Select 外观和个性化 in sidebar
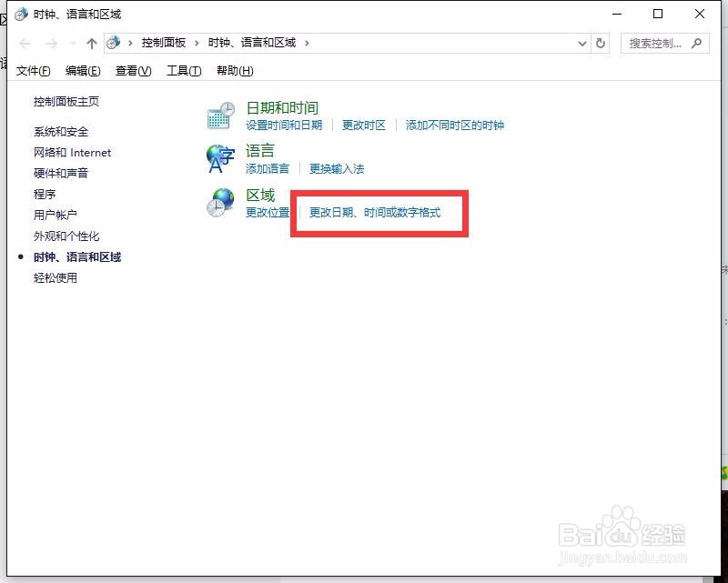The image size is (728, 583). coord(66,236)
